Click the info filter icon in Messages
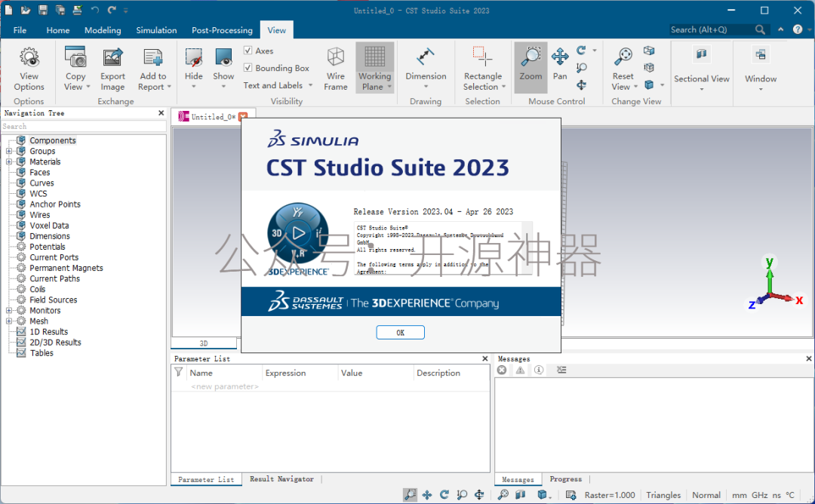 click(539, 370)
